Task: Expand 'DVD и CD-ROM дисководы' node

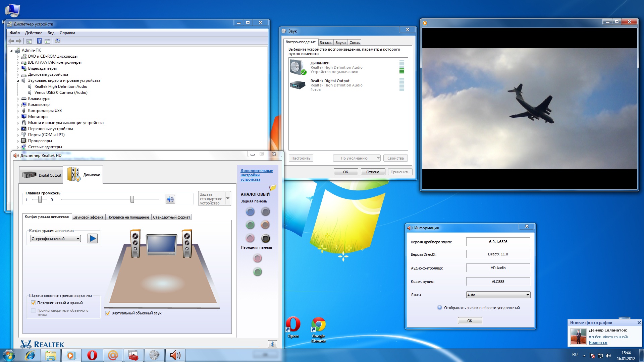Action: coord(18,57)
